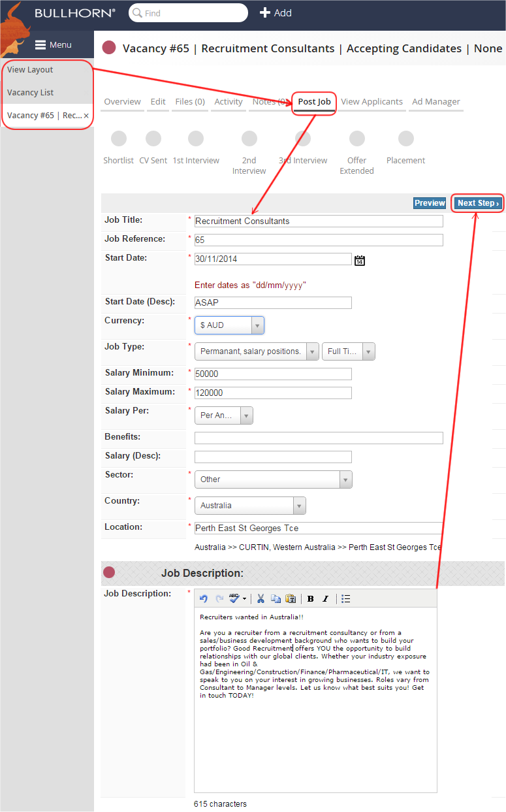The image size is (506, 812).
Task: Select the Placement stage circle
Action: coord(406,138)
